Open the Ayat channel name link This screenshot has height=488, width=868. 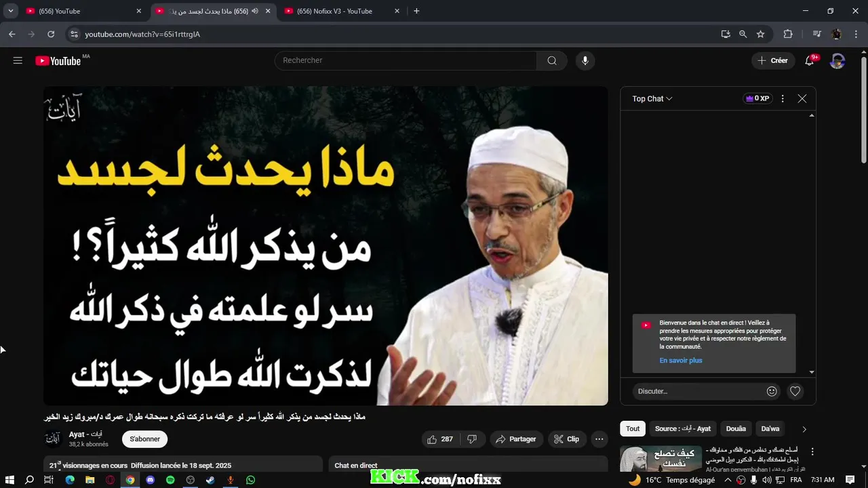pos(85,434)
